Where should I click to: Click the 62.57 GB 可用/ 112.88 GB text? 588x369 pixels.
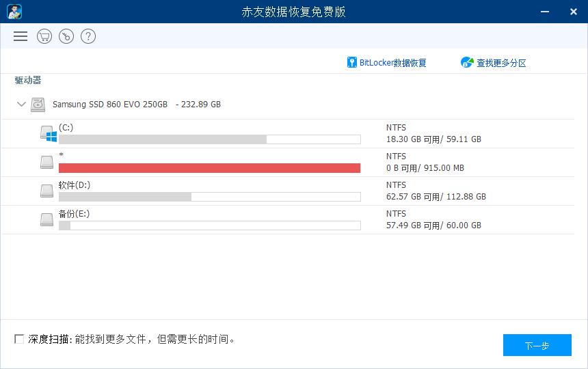(x=436, y=197)
